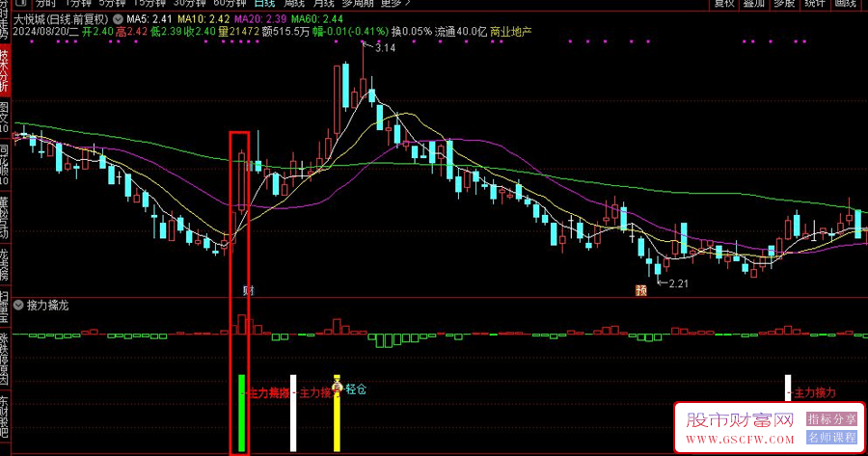Open the WWW.GSCFW.COM website link
Screen dimensions: 868x456
click(740, 440)
